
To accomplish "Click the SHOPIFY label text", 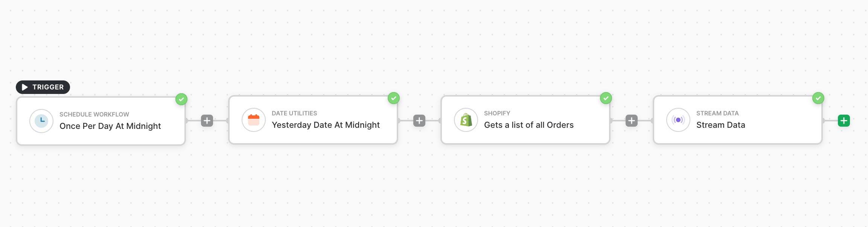I will [x=497, y=113].
